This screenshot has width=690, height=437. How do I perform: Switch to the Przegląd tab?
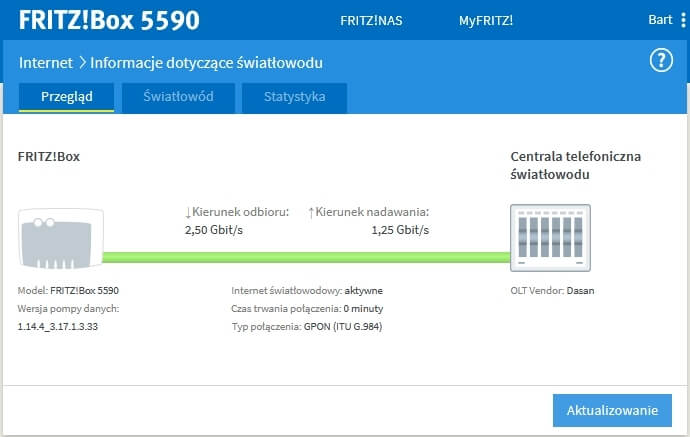(x=66, y=97)
